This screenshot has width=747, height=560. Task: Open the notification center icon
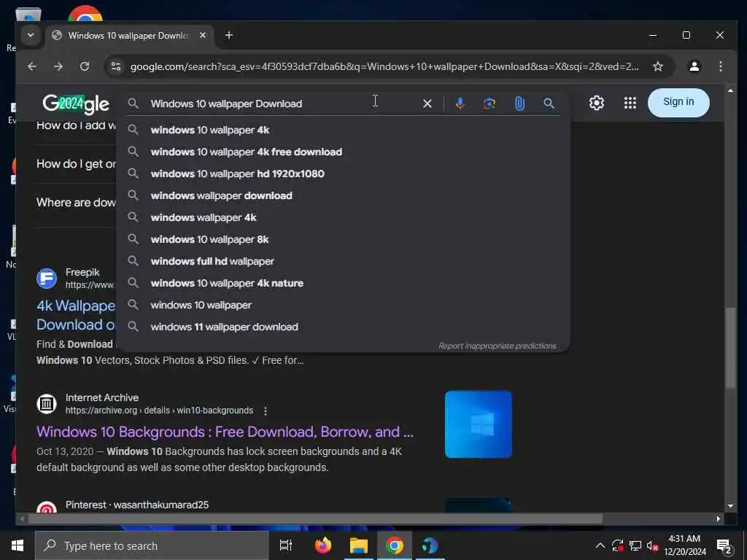(x=724, y=546)
